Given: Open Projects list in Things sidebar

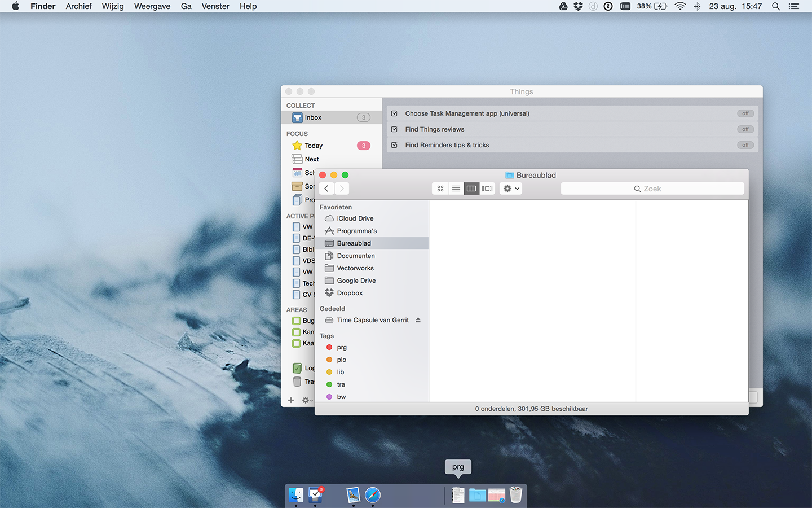Looking at the screenshot, I should tap(303, 200).
